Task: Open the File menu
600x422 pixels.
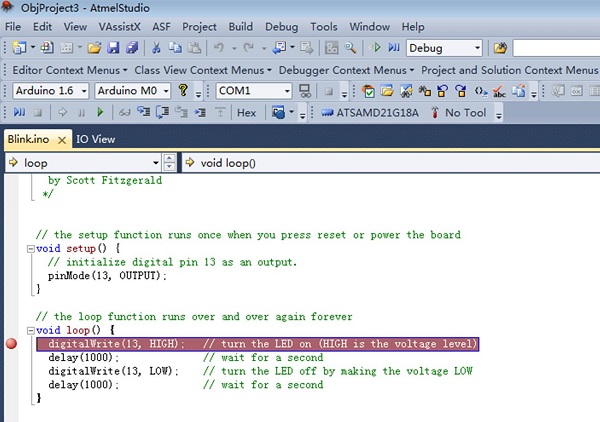Action: point(13,27)
